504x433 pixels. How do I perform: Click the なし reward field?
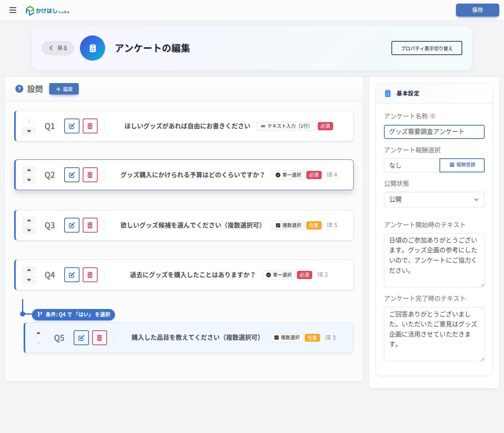(x=411, y=165)
